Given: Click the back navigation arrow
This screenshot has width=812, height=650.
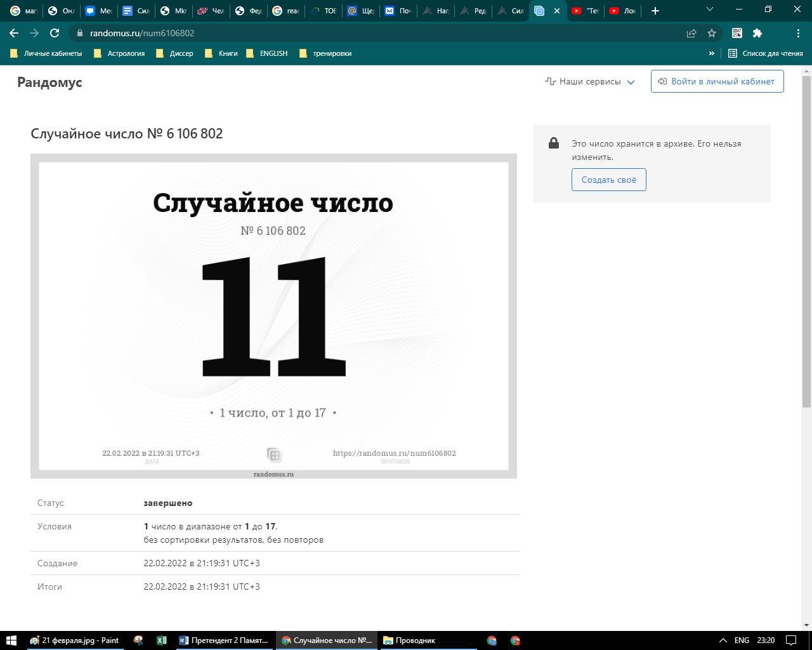Looking at the screenshot, I should pos(14,33).
